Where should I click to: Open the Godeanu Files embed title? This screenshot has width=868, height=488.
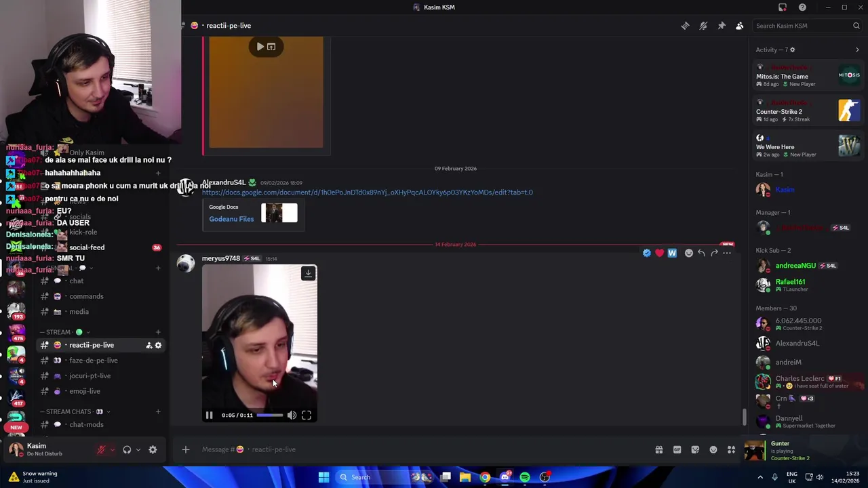[x=231, y=219]
